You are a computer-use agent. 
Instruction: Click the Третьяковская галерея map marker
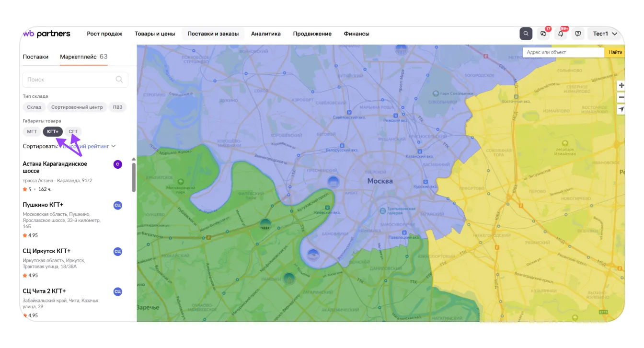pyautogui.click(x=382, y=210)
